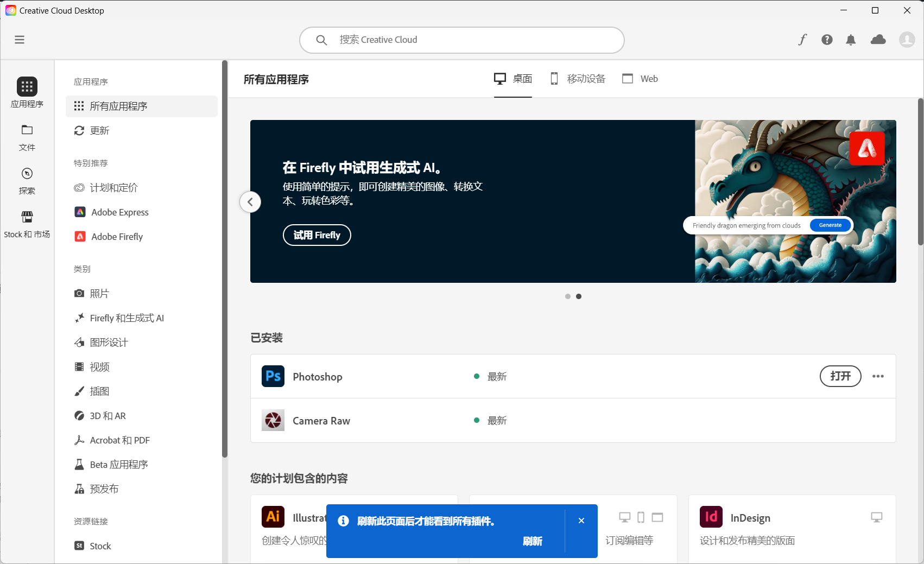Image resolution: width=924 pixels, height=564 pixels.
Task: Click InDesign desktop platform icon
Action: [876, 517]
